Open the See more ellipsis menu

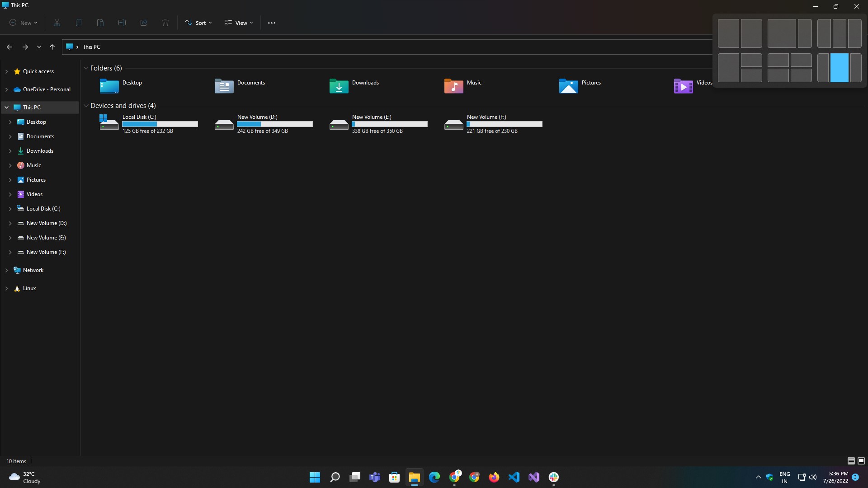click(x=272, y=23)
